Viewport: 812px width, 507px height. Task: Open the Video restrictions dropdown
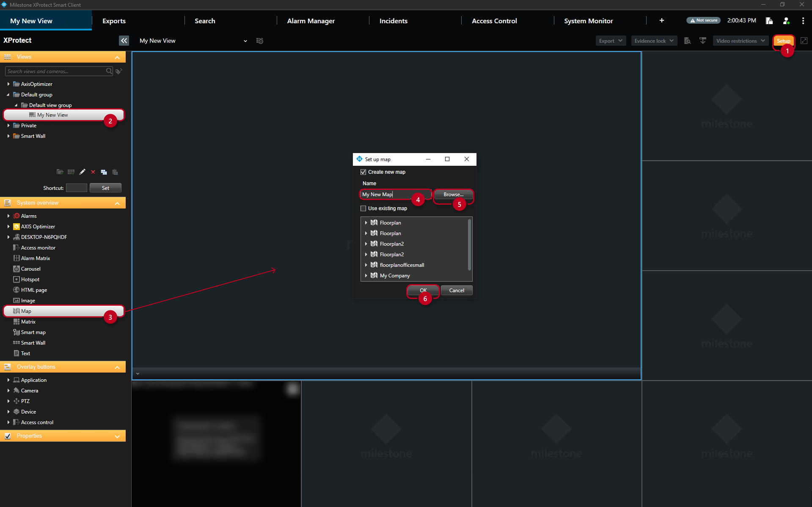click(x=740, y=41)
